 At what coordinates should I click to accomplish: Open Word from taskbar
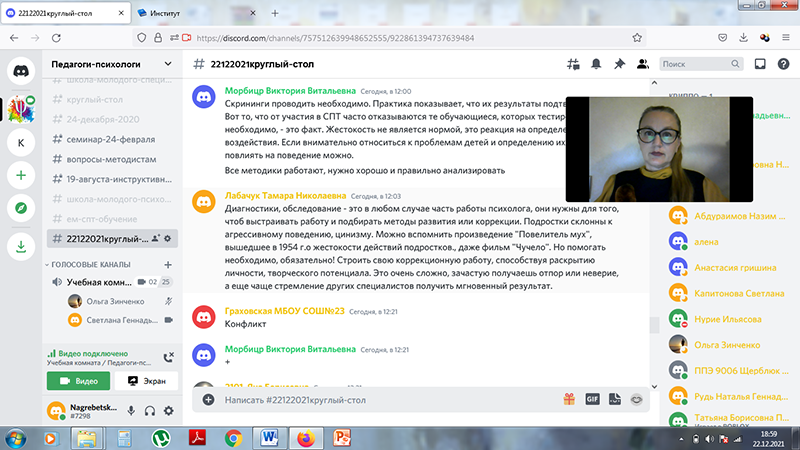[269, 439]
